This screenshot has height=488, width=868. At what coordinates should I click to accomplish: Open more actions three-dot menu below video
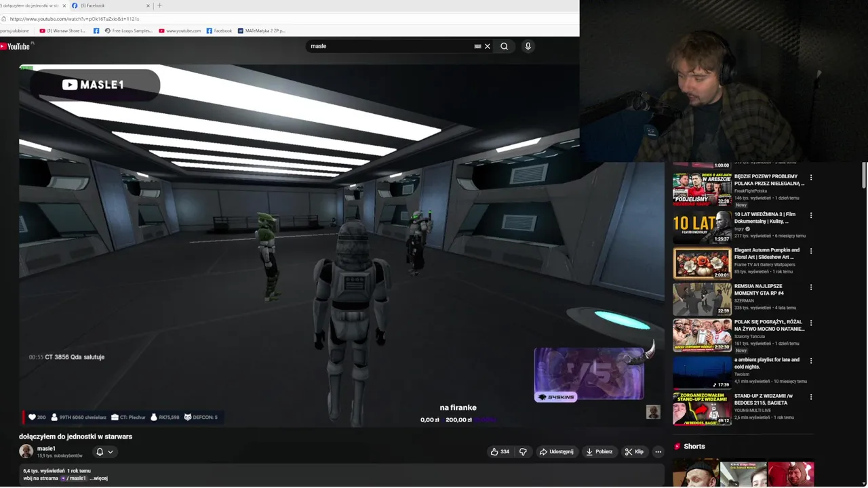(x=658, y=451)
